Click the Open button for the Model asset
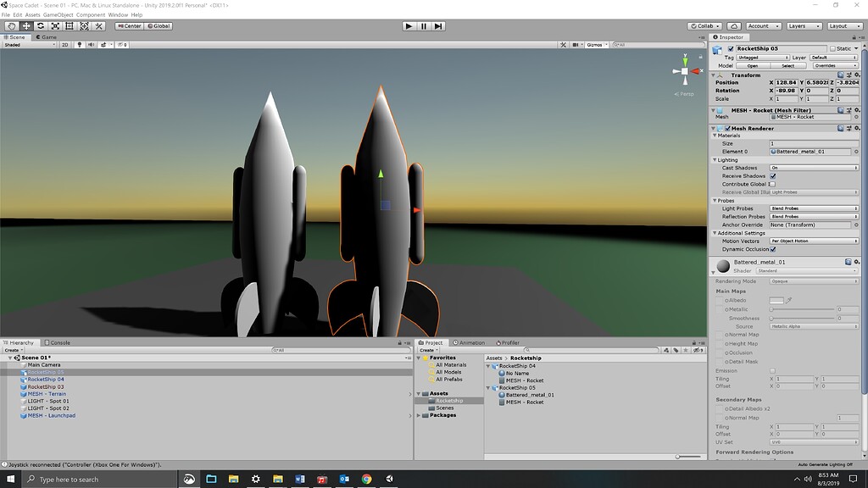The width and height of the screenshot is (868, 488). point(752,65)
